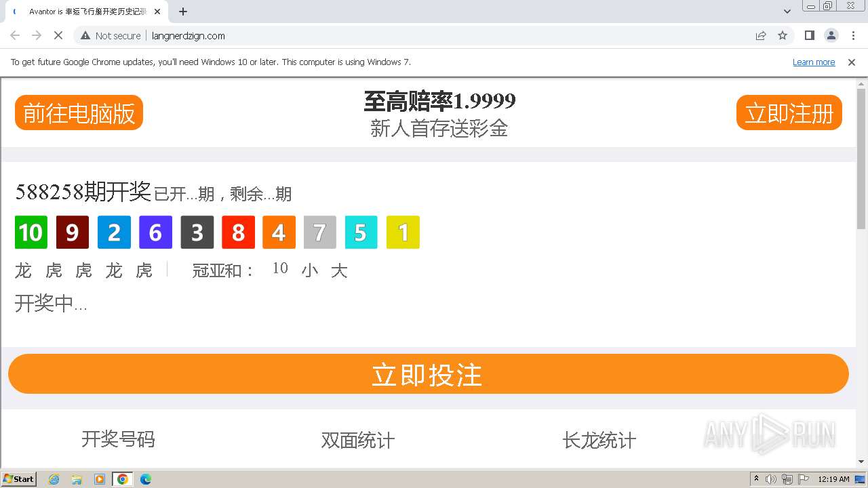Switch to the 长龙统计 tab
Image resolution: width=868 pixels, height=488 pixels.
[599, 441]
